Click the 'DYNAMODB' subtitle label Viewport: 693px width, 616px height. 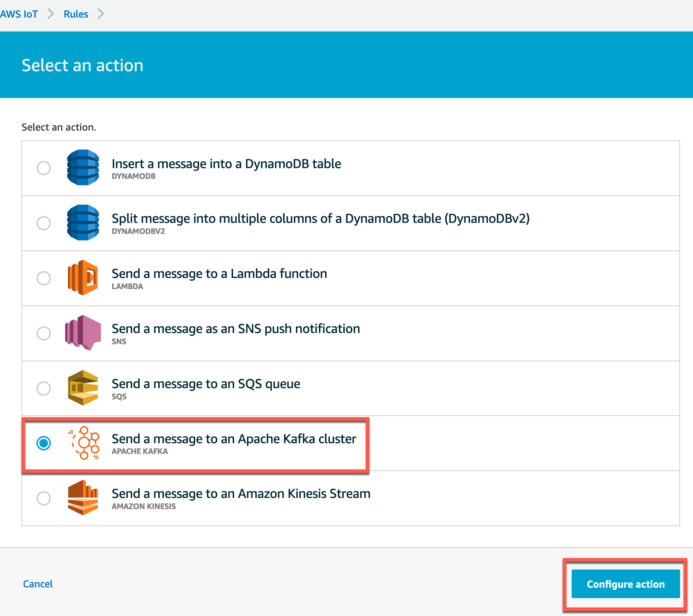134,176
